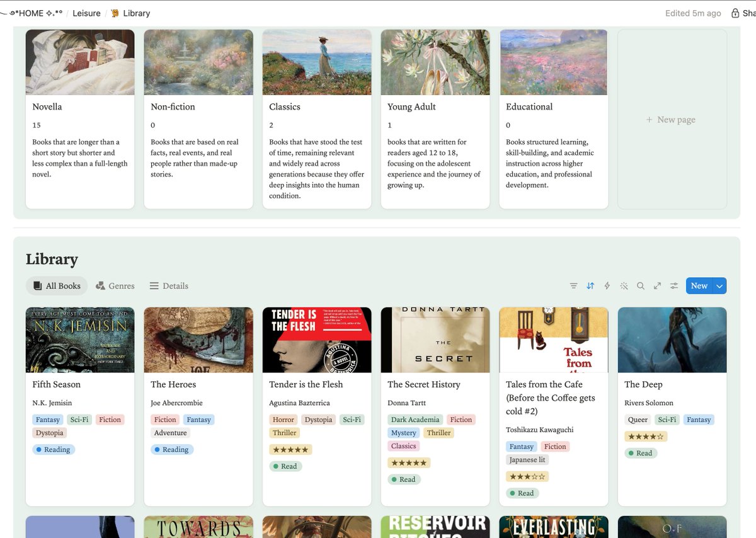Open the Everlasting book cover in bottom row
The width and height of the screenshot is (756, 538).
554,527
